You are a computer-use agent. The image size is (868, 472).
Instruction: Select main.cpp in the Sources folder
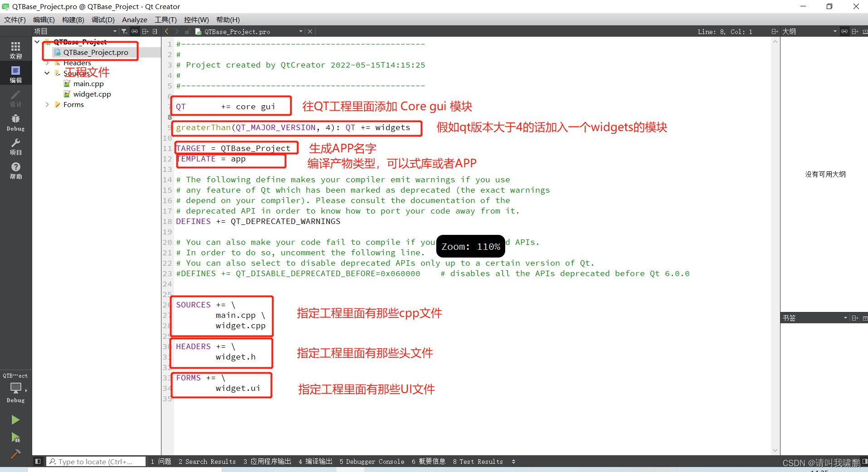click(x=88, y=83)
